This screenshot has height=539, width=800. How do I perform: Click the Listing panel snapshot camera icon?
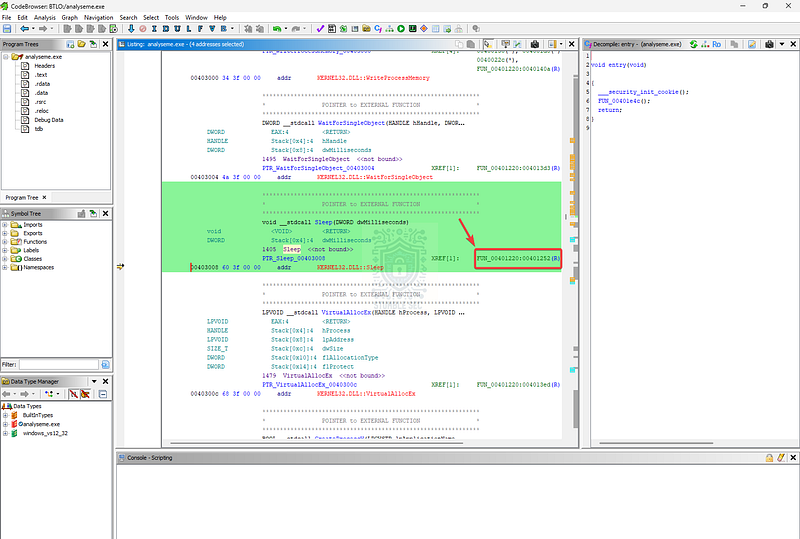(535, 44)
